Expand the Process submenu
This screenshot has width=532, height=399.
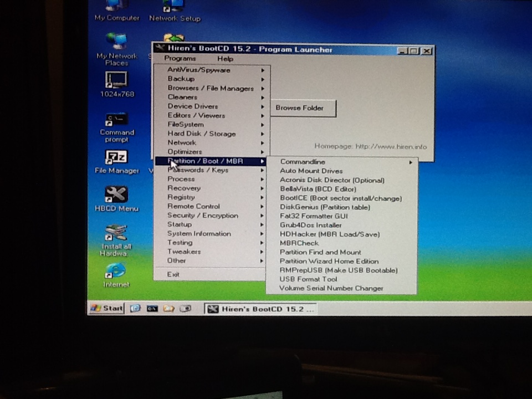(211, 179)
